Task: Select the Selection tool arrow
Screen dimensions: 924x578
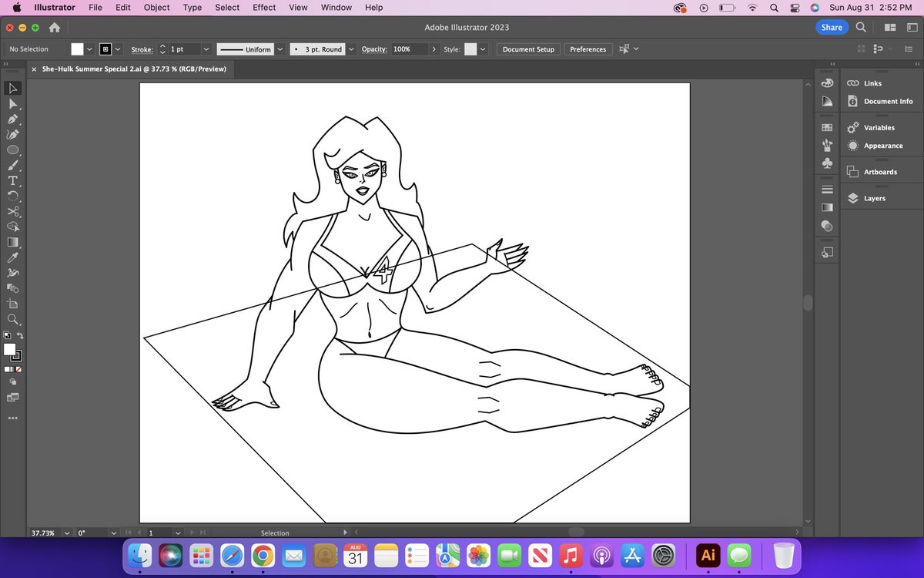Action: (x=12, y=89)
